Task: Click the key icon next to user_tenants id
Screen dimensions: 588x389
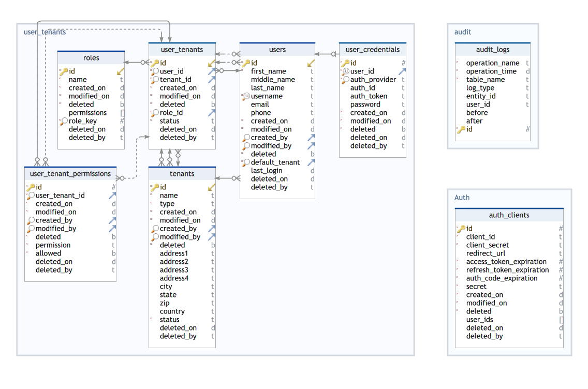Action: (155, 63)
